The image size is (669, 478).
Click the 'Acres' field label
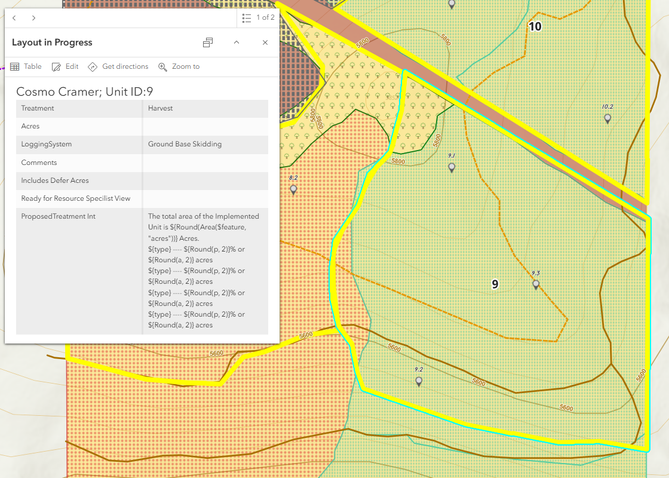(x=30, y=126)
